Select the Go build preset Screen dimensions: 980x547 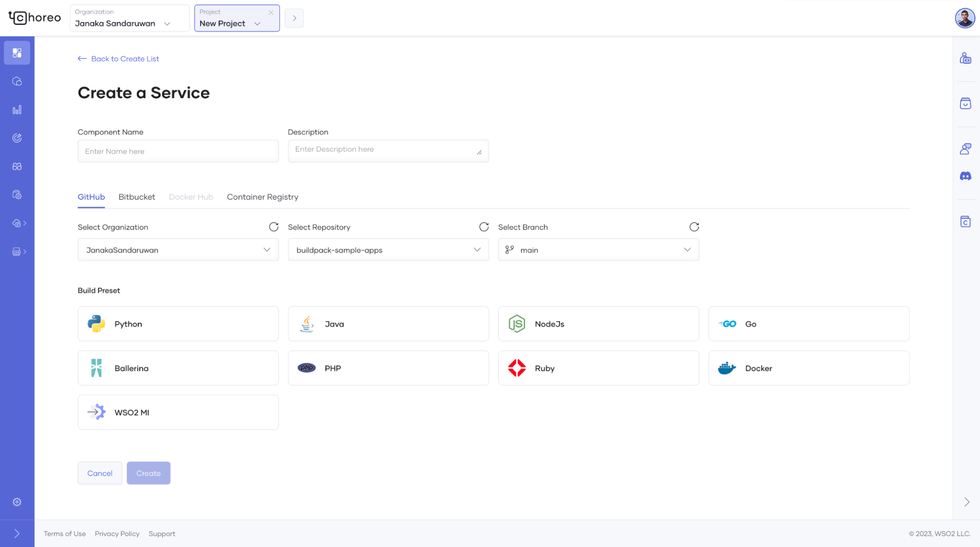click(x=809, y=324)
